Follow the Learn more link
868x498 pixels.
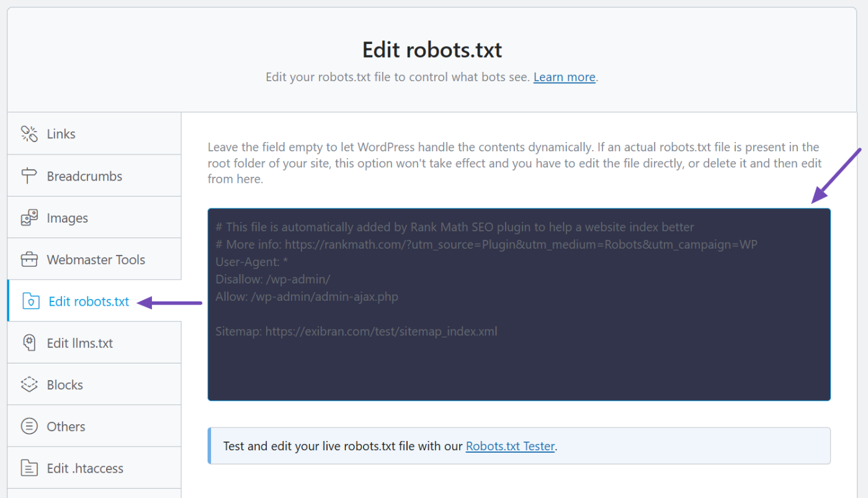point(565,78)
